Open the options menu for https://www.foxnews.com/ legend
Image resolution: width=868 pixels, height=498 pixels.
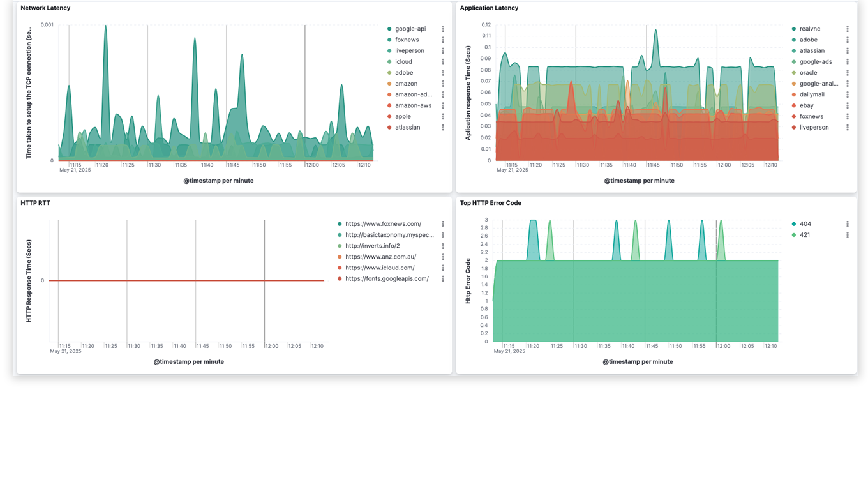click(444, 223)
